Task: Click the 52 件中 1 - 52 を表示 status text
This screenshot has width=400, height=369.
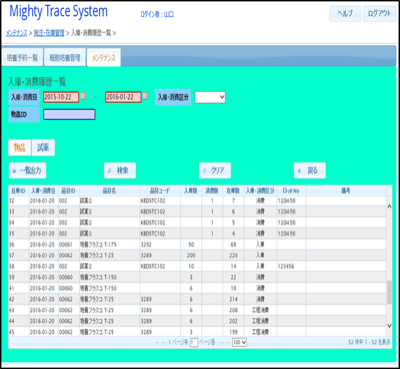Action: pos(369,342)
